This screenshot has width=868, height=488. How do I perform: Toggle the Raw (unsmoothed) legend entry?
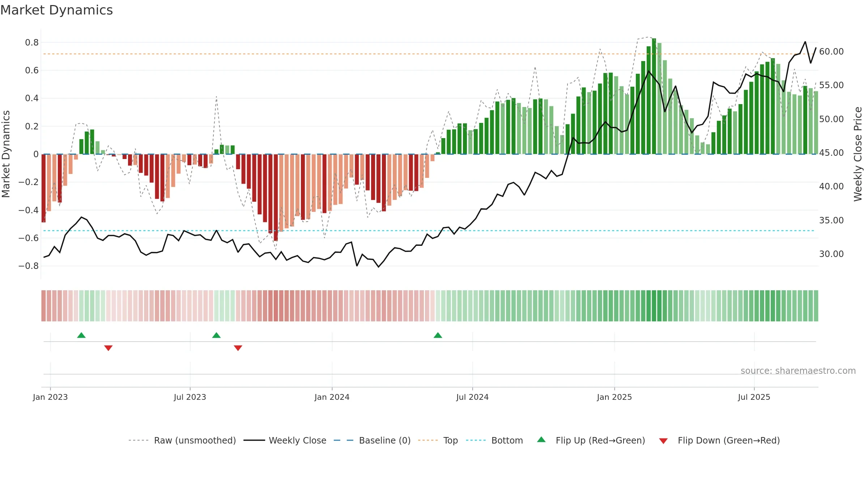coord(182,440)
